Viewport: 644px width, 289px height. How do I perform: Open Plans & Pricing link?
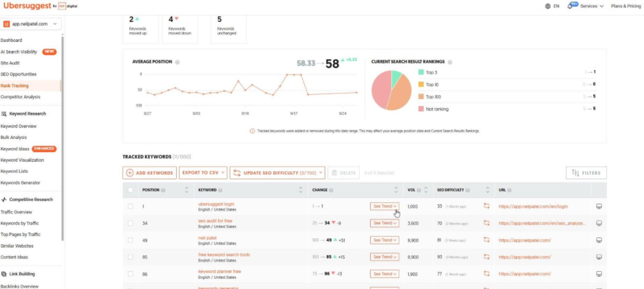(x=626, y=6)
